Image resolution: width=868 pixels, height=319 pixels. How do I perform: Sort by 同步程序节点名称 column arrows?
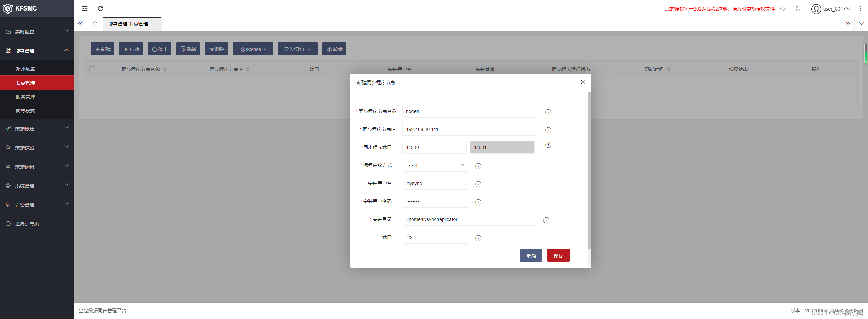tap(165, 69)
